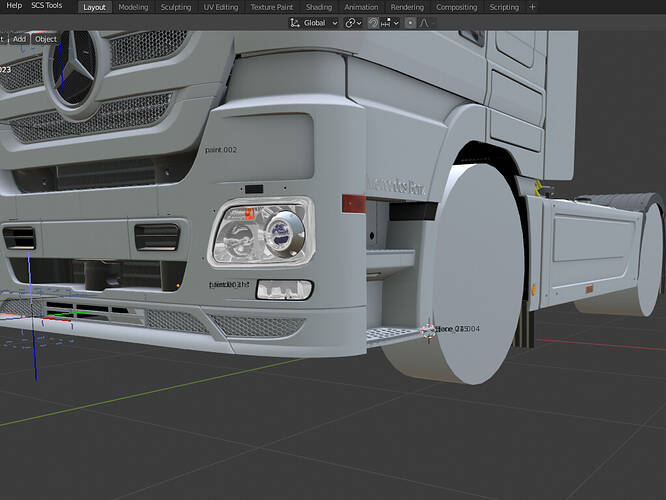Toggle proportional editing in the header

410,22
